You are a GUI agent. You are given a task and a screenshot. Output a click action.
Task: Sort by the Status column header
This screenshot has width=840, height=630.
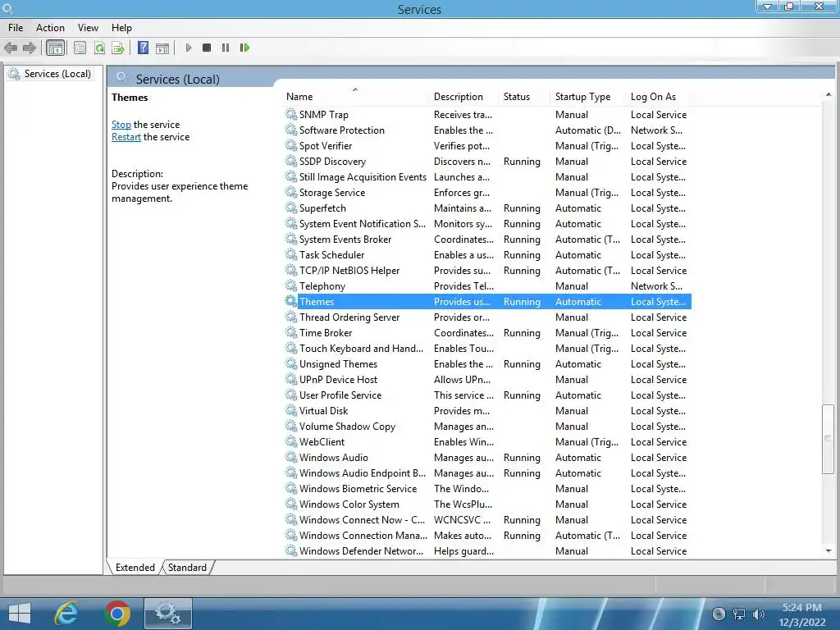coord(524,97)
